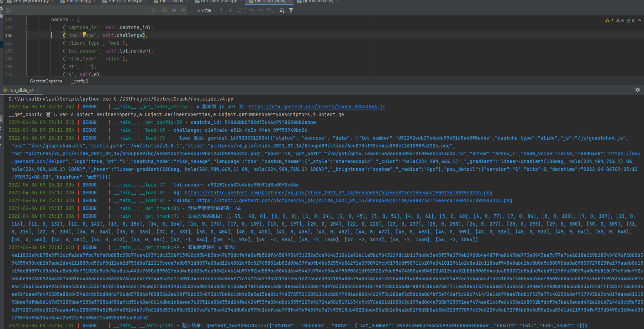This screenshot has width=644, height=329.
Task: Select all occurrences icon in find bar
Action: (x=270, y=10)
